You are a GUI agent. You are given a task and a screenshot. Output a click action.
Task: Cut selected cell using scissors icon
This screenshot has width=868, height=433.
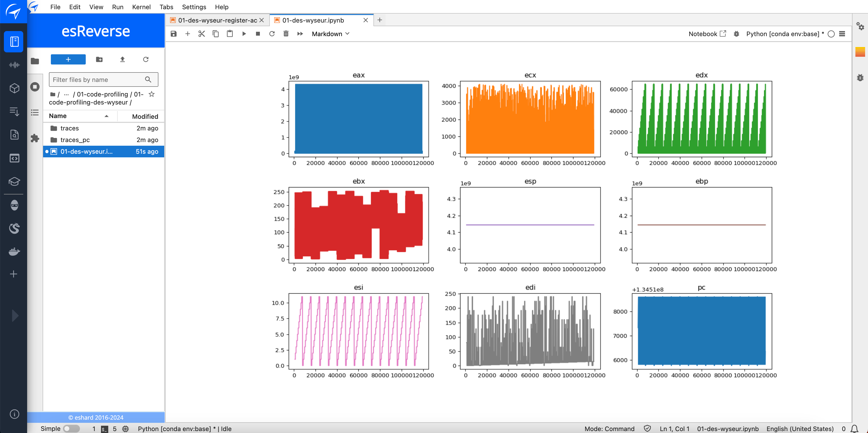[201, 34]
